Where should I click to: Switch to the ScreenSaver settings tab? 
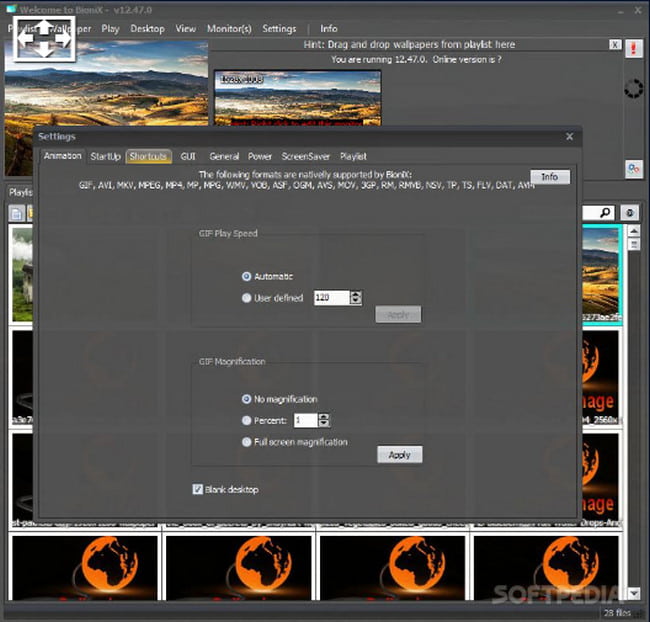point(305,157)
